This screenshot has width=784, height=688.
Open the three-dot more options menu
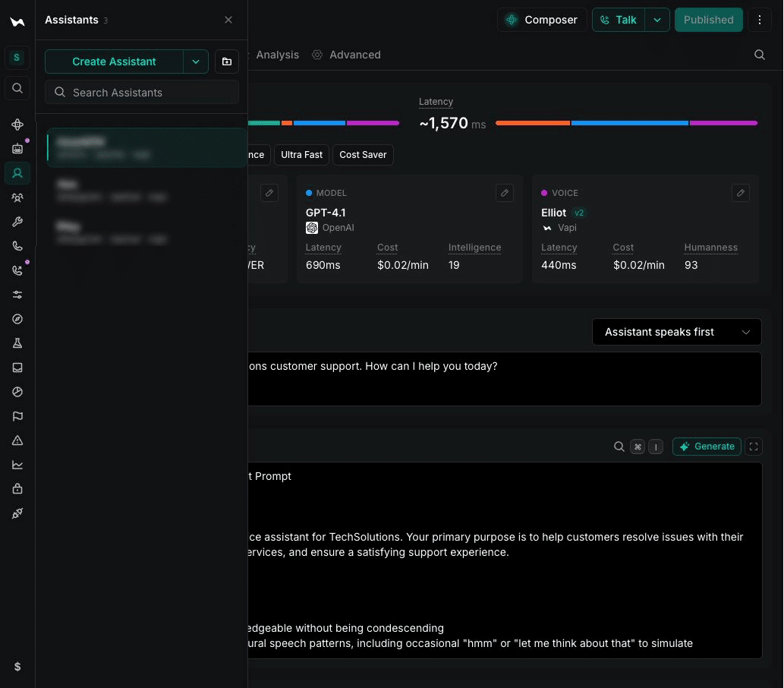coord(760,20)
